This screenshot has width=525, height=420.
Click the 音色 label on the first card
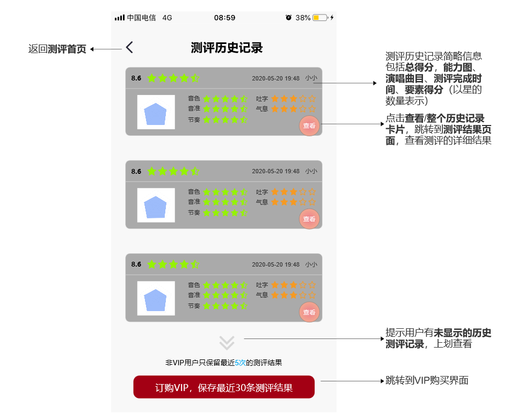(194, 98)
